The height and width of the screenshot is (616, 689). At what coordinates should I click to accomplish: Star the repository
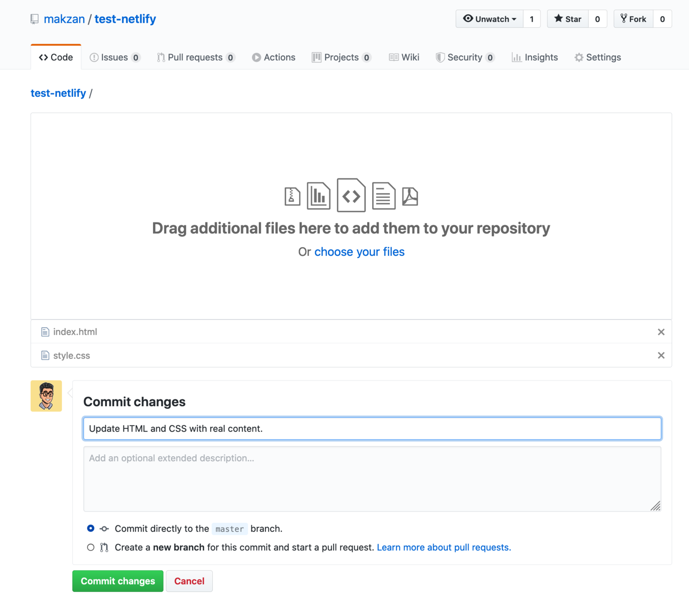(568, 19)
